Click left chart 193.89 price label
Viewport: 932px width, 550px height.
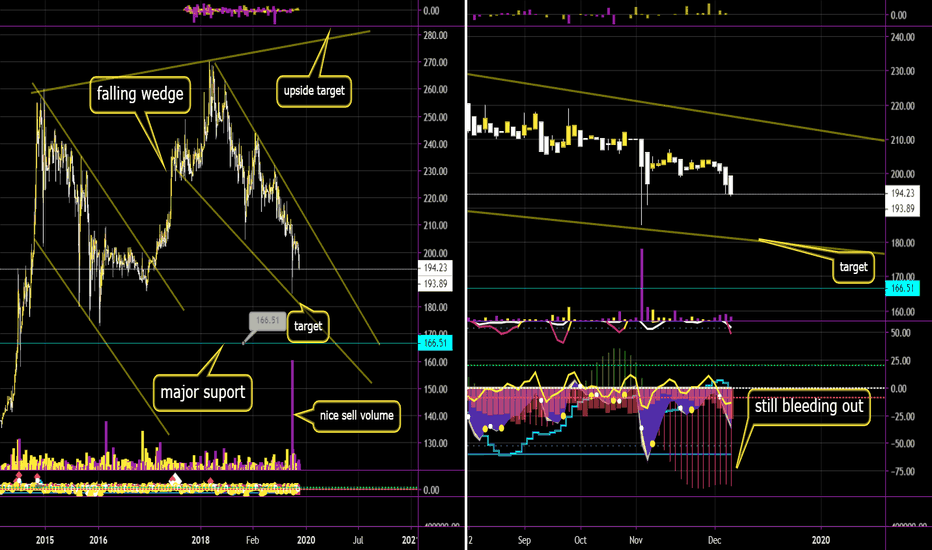[x=436, y=284]
